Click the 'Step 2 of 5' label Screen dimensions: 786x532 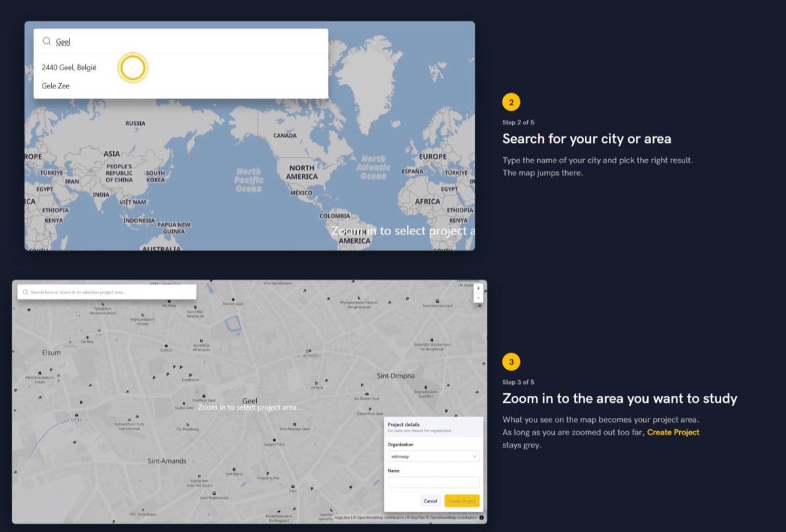[518, 123]
